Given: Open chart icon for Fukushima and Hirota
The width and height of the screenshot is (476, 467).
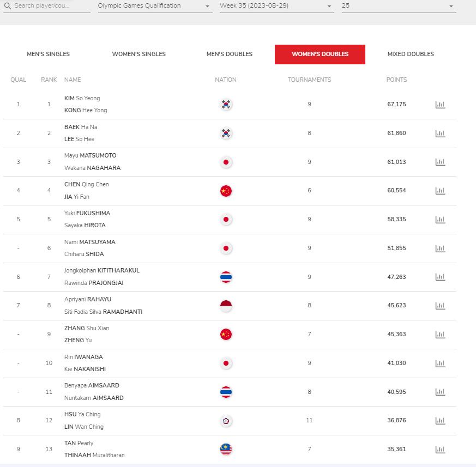Looking at the screenshot, I should (x=440, y=220).
